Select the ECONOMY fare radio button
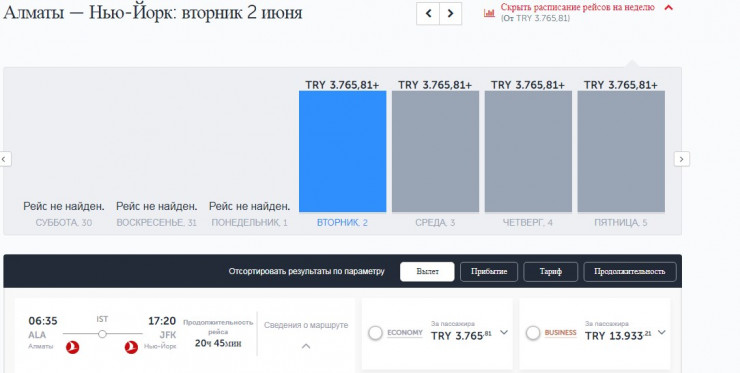Image resolution: width=740 pixels, height=373 pixels. point(375,333)
